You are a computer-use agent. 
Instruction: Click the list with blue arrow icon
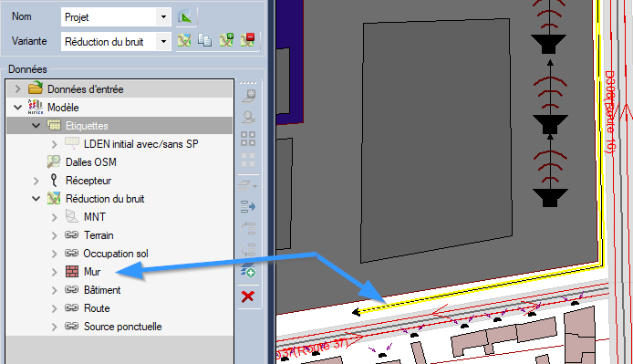point(248,207)
